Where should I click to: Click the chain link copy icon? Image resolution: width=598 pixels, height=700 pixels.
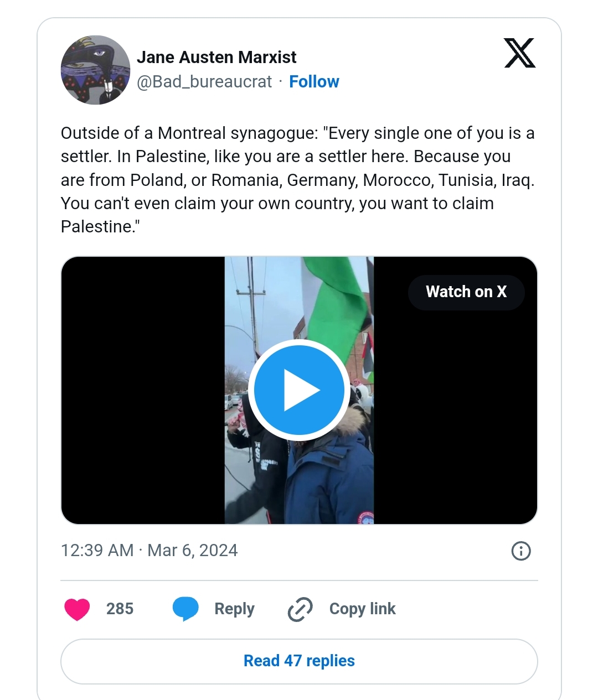pyautogui.click(x=300, y=609)
